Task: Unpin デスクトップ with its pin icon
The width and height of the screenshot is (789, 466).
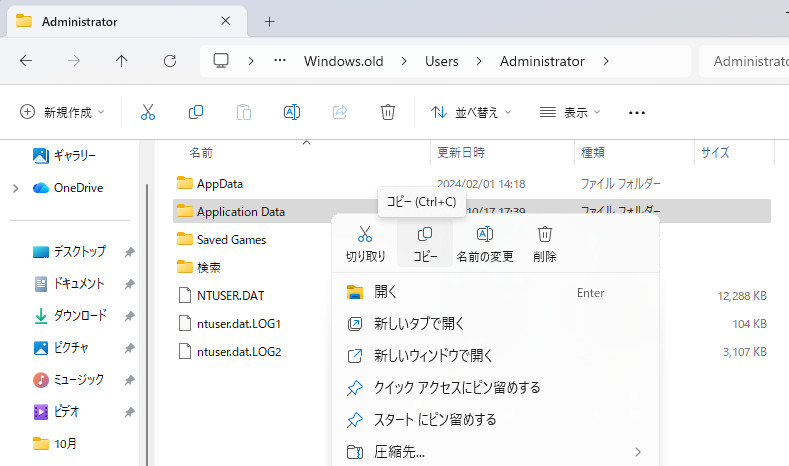Action: (129, 252)
